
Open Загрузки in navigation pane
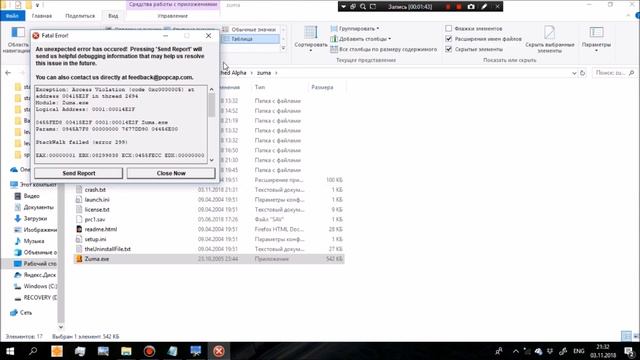[35, 218]
